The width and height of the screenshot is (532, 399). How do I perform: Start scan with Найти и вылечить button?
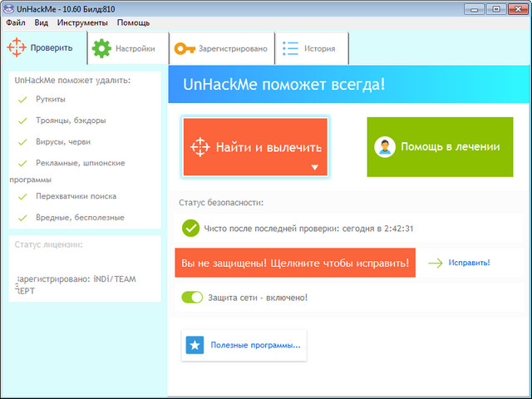pyautogui.click(x=255, y=147)
